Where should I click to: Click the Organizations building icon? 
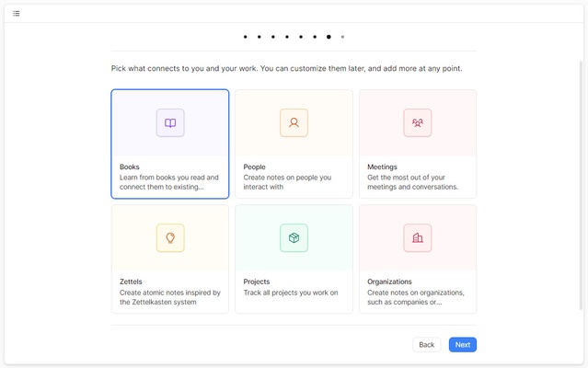pyautogui.click(x=417, y=237)
